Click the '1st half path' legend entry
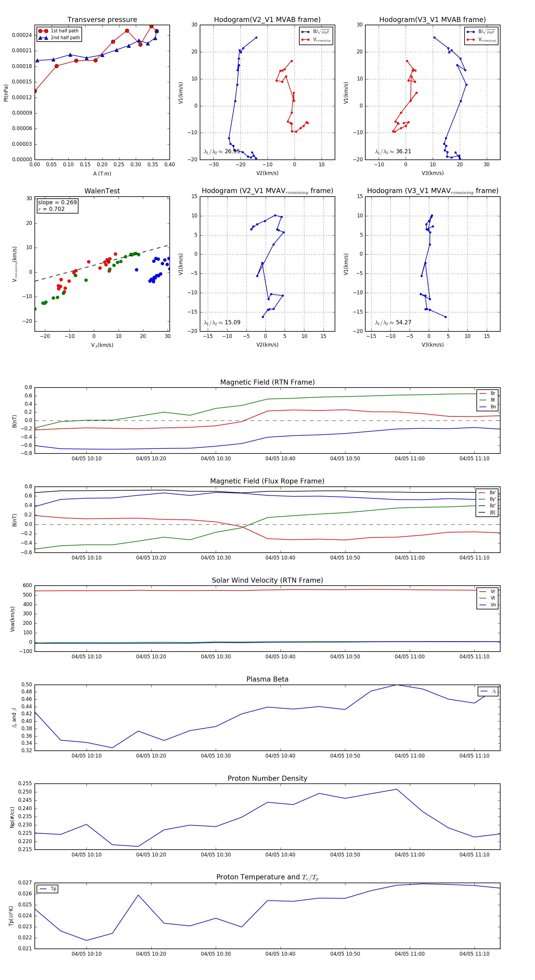This screenshot has height=980, width=535. coord(59,31)
